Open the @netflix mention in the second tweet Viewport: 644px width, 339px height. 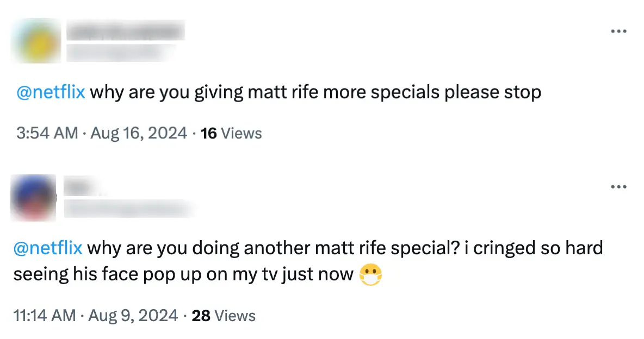click(x=49, y=248)
